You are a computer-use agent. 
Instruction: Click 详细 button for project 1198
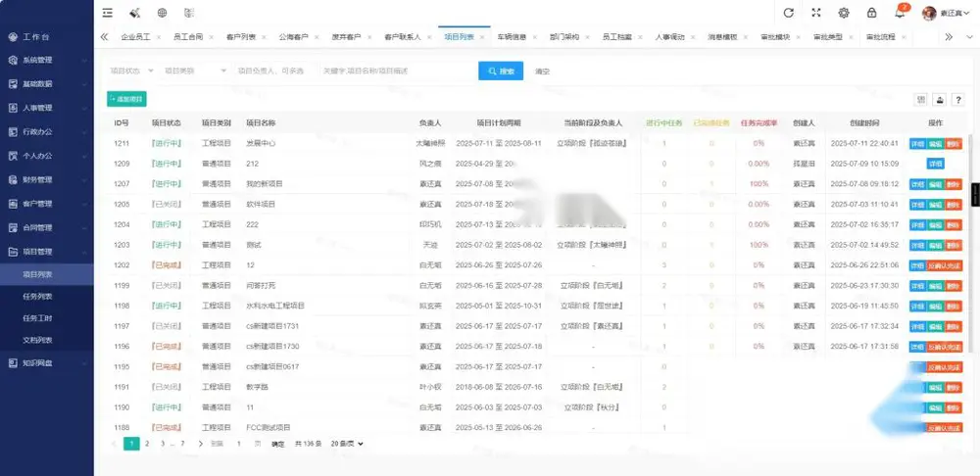(917, 307)
